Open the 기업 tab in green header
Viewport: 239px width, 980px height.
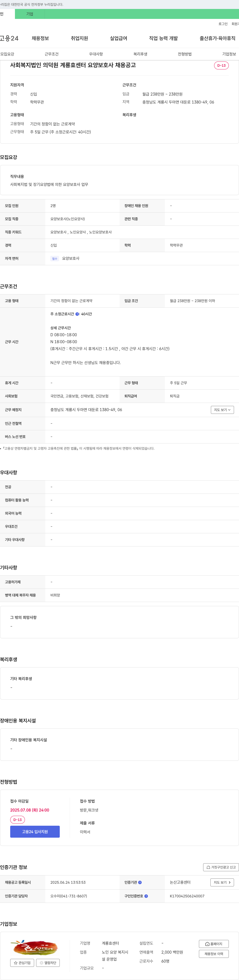[30, 14]
